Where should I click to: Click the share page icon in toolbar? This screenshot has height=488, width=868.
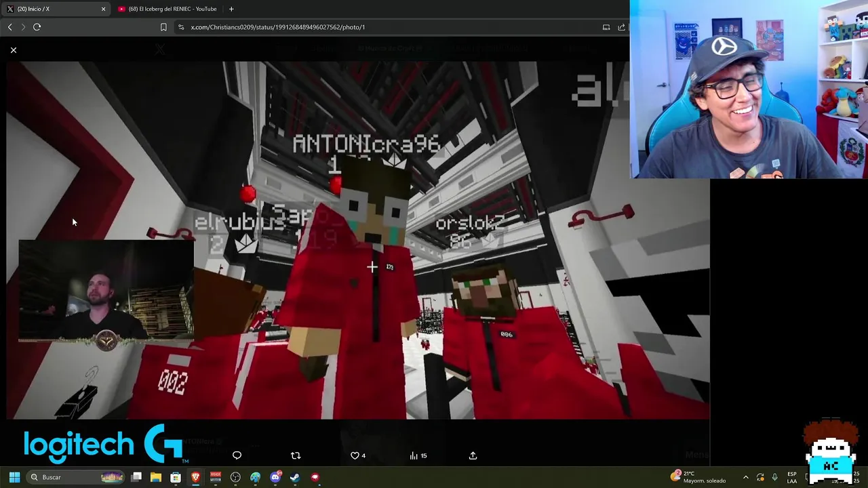coord(621,27)
